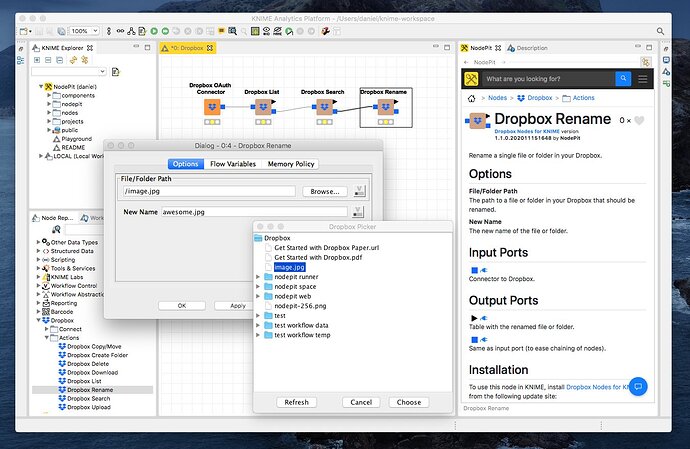The width and height of the screenshot is (690, 449).
Task: Click the home icon in NodePit breadcrumb
Action: click(471, 98)
